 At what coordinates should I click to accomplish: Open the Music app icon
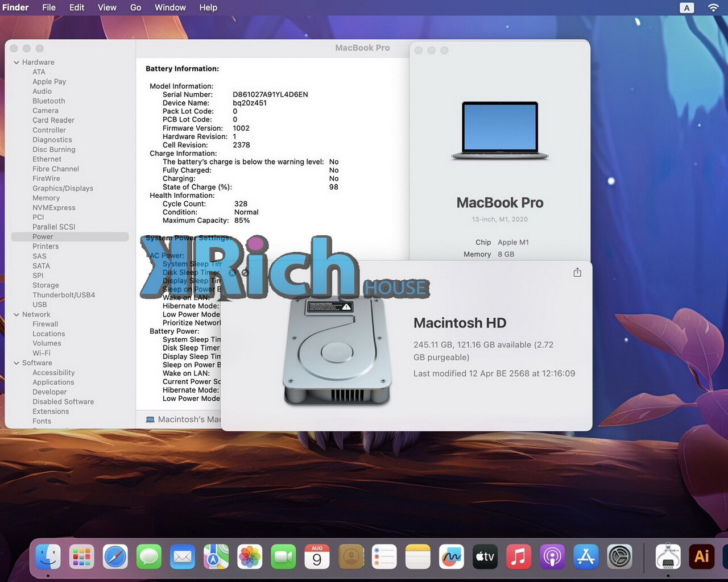(x=518, y=556)
